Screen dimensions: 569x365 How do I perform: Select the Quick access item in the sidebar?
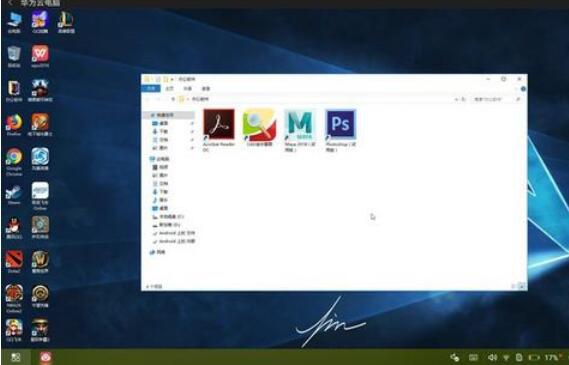166,115
